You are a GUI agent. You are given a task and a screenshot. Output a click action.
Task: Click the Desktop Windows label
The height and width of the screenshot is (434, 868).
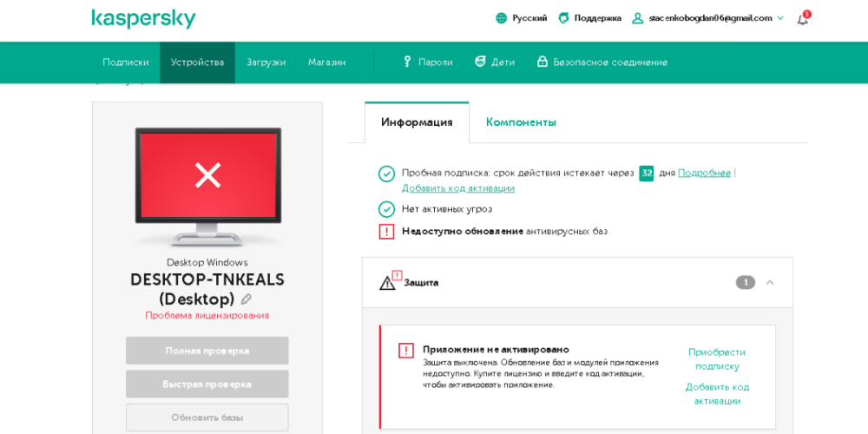click(x=207, y=262)
